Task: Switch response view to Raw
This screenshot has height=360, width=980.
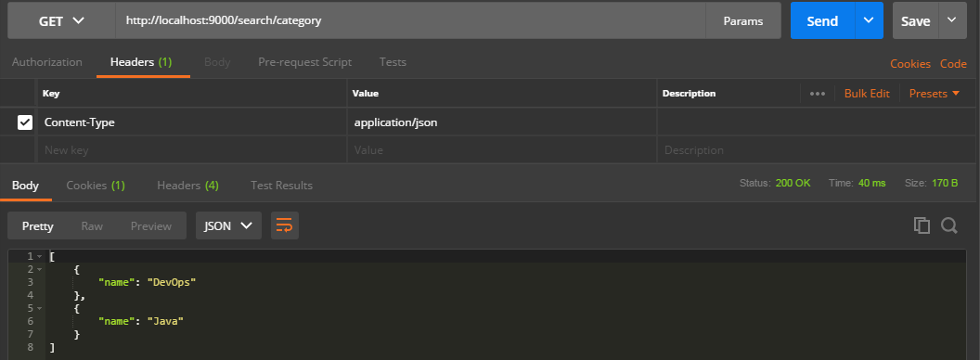Action: (92, 226)
